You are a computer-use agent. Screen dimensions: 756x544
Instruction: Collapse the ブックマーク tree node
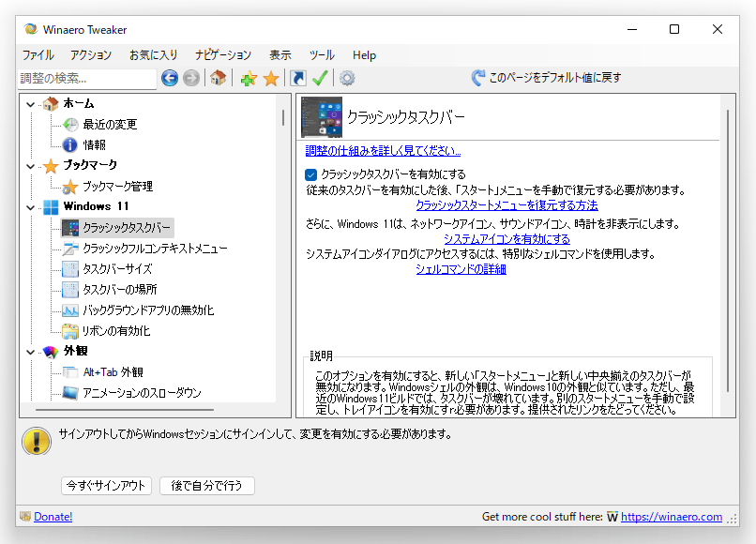pyautogui.click(x=30, y=166)
